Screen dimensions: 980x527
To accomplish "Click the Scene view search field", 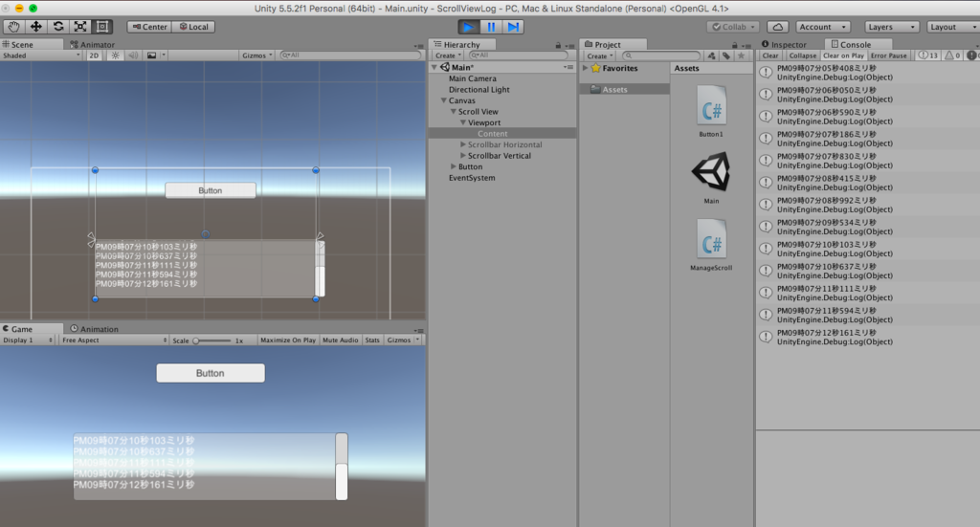I will (350, 55).
